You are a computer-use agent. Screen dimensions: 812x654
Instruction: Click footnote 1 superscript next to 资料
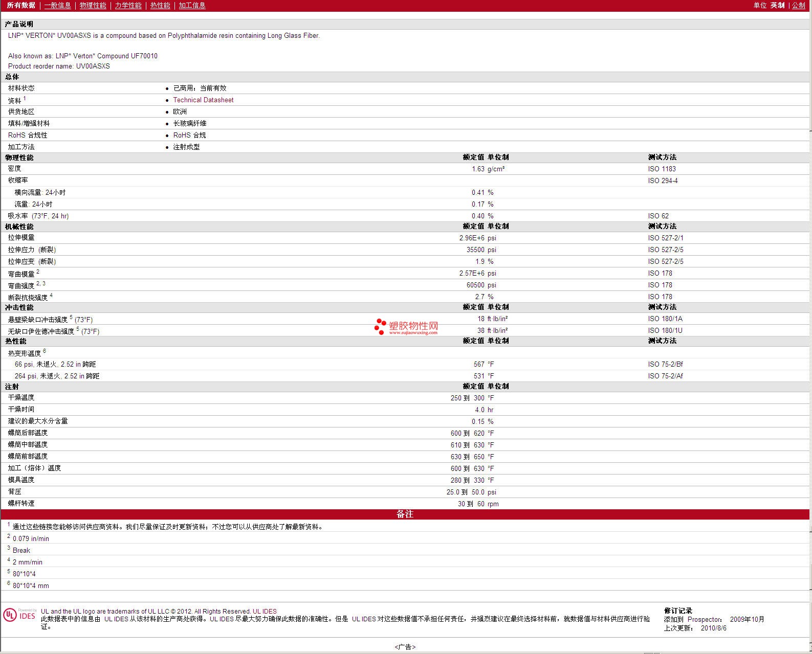(25, 98)
